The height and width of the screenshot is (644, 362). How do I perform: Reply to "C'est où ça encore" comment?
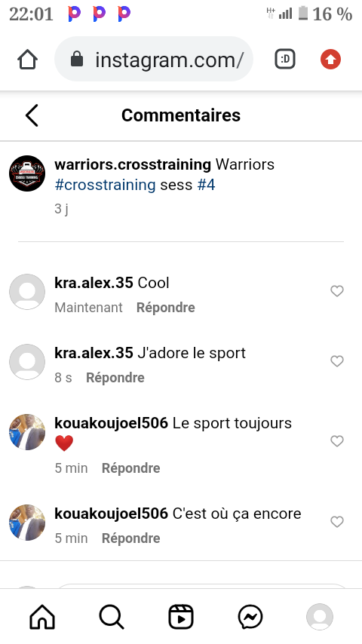(x=130, y=538)
